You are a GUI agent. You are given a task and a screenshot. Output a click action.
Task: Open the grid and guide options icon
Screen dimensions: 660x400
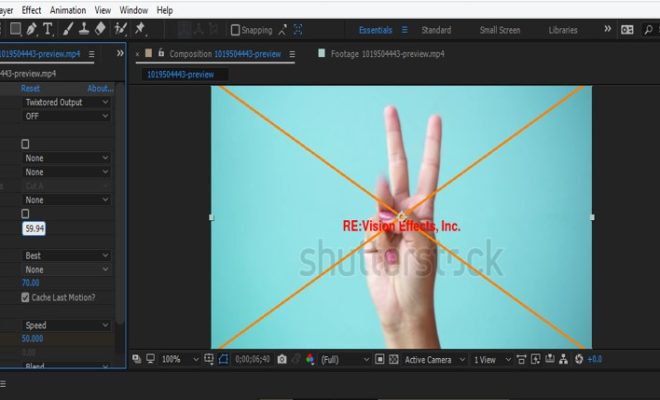tap(209, 359)
